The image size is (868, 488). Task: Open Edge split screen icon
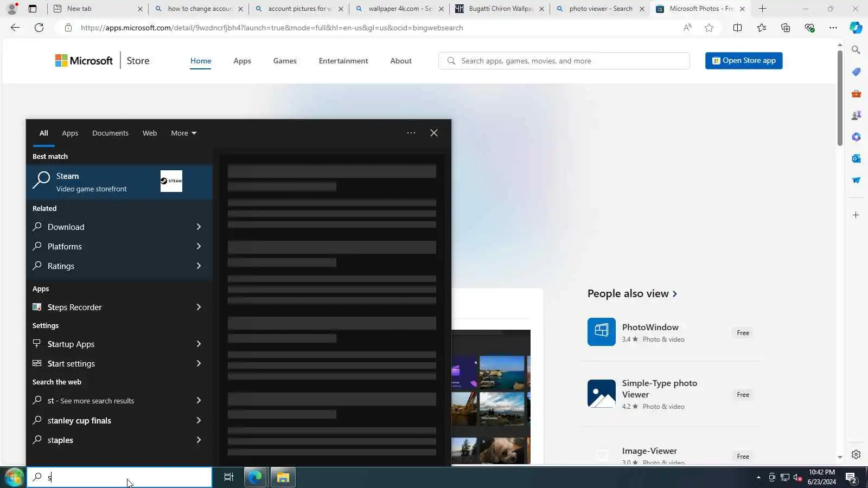click(737, 28)
